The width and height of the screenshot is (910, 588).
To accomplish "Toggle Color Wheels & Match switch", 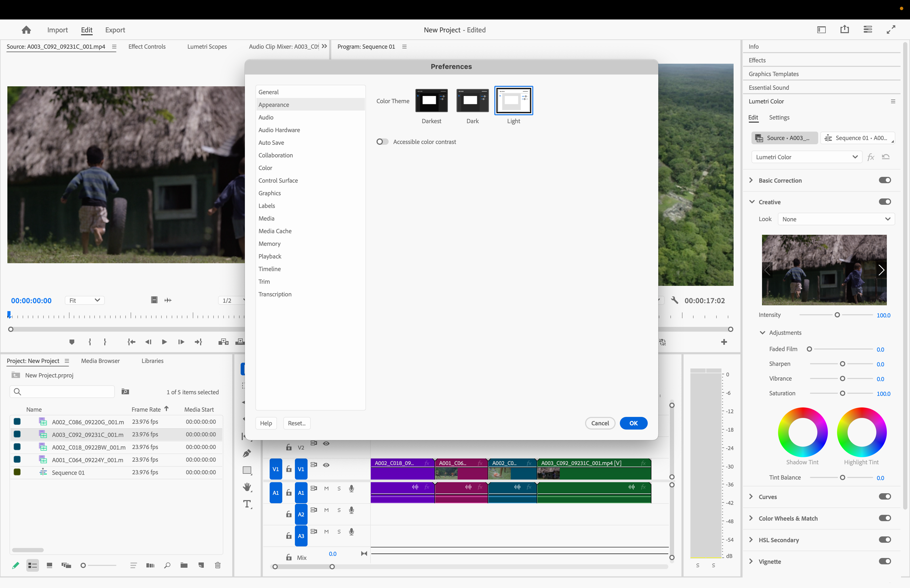I will click(885, 518).
